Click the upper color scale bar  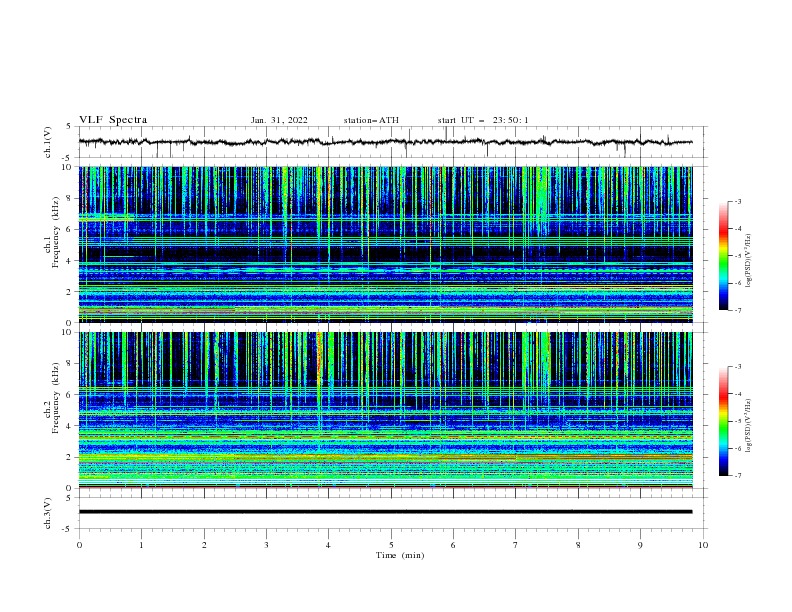[723, 256]
